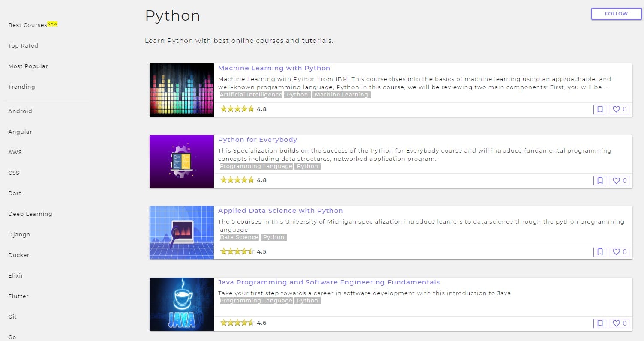Open the Dart topic in sidebar
Screen dimensions: 644x341
(x=15, y=193)
